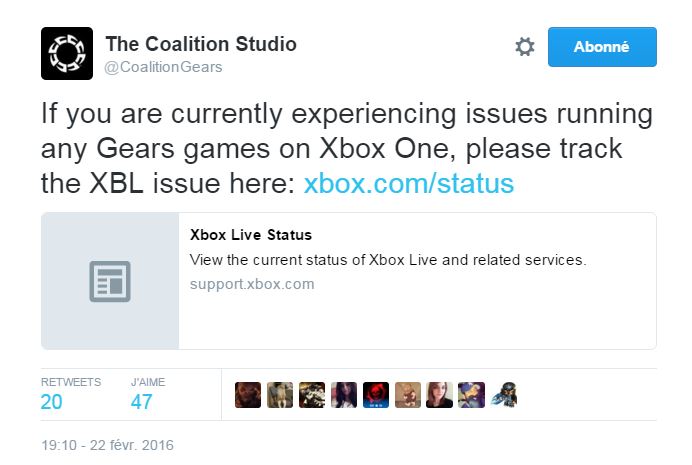View the 20 retweets count

(x=51, y=402)
